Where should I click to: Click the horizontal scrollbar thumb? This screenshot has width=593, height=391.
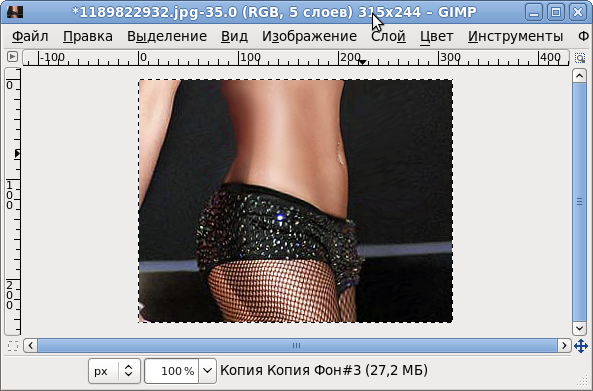(297, 346)
